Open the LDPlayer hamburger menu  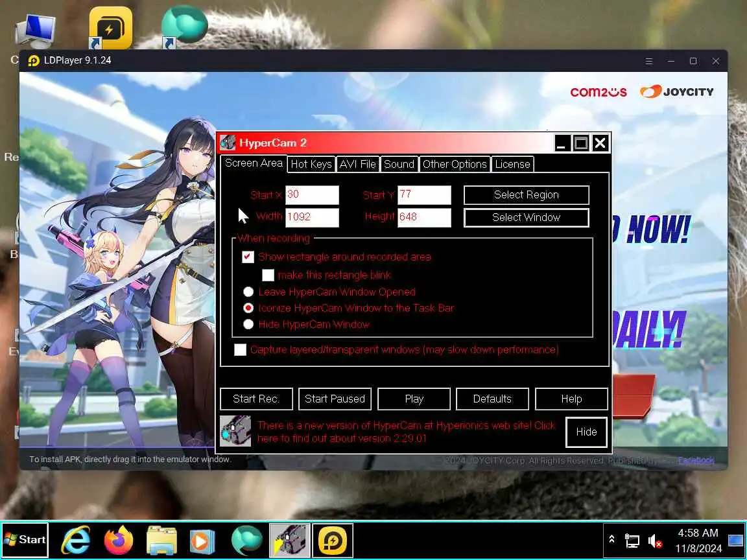coord(649,61)
